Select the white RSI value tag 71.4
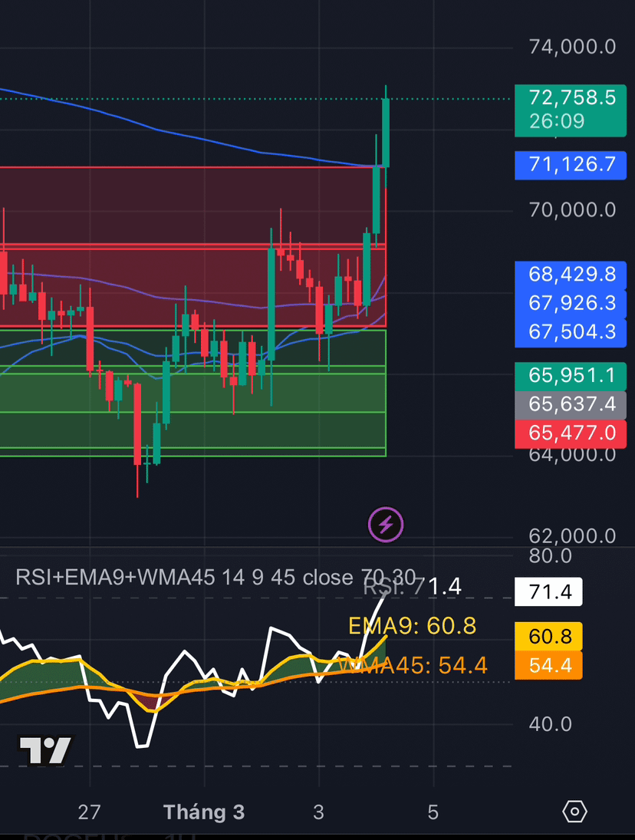The height and width of the screenshot is (840, 635). coord(548,592)
